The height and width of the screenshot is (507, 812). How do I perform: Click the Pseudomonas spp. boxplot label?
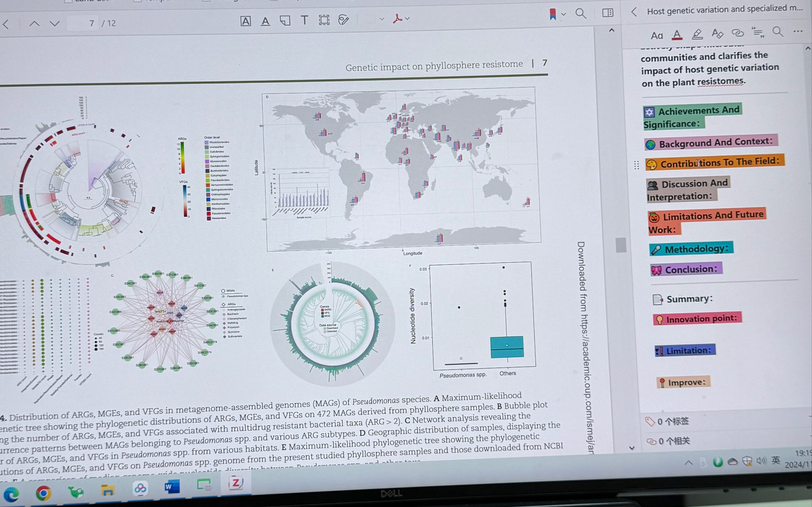tap(463, 375)
